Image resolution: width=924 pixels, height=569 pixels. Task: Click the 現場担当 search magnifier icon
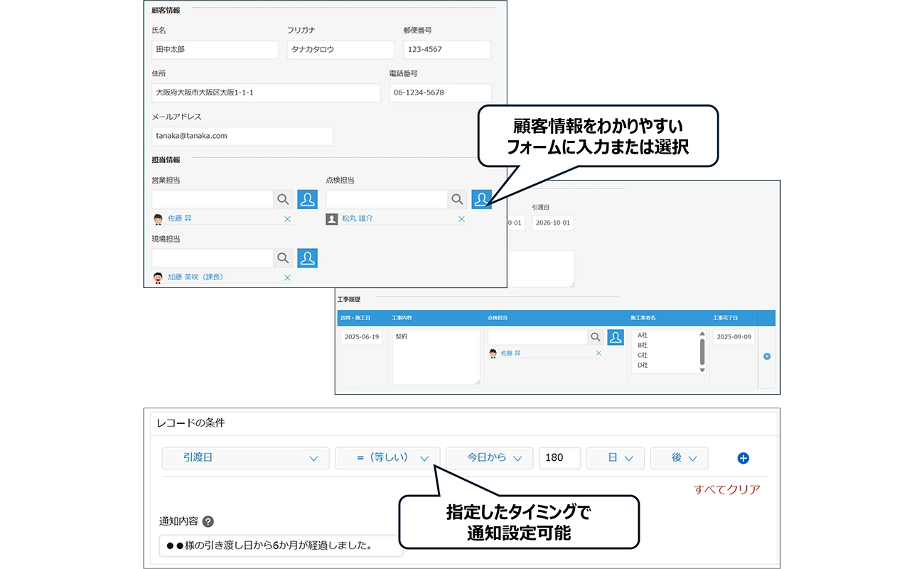pyautogui.click(x=283, y=258)
